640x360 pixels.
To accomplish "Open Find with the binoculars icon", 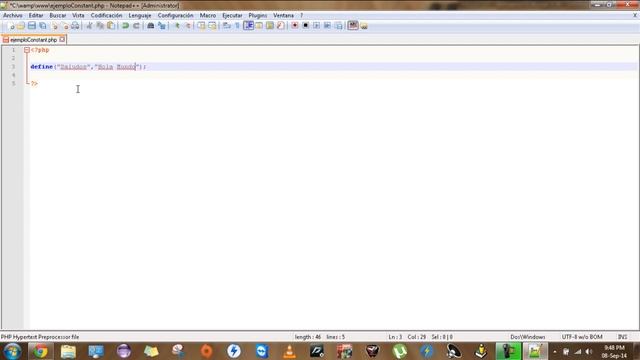I will [x=151, y=26].
